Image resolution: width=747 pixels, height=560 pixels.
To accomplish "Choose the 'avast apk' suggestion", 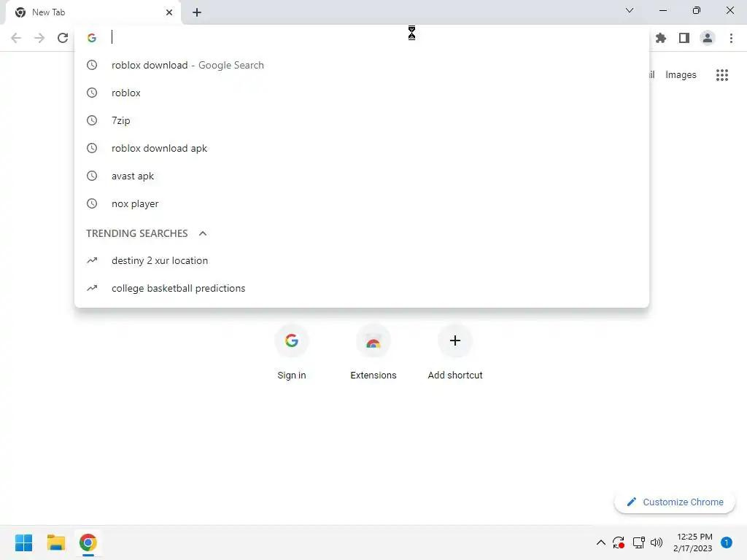I will pyautogui.click(x=362, y=176).
